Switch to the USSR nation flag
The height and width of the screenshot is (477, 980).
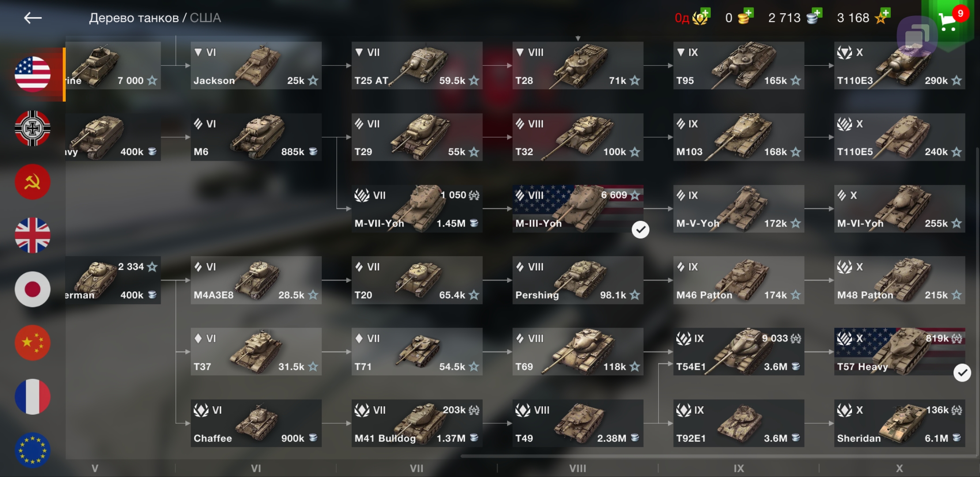click(x=33, y=182)
